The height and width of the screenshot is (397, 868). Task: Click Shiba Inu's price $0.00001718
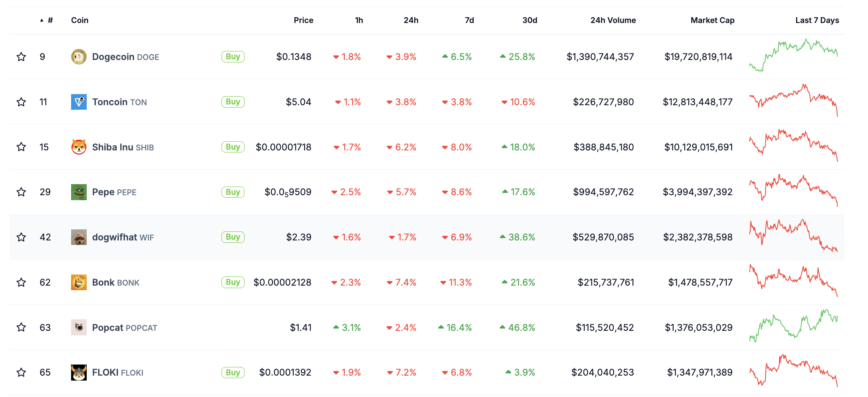click(284, 147)
